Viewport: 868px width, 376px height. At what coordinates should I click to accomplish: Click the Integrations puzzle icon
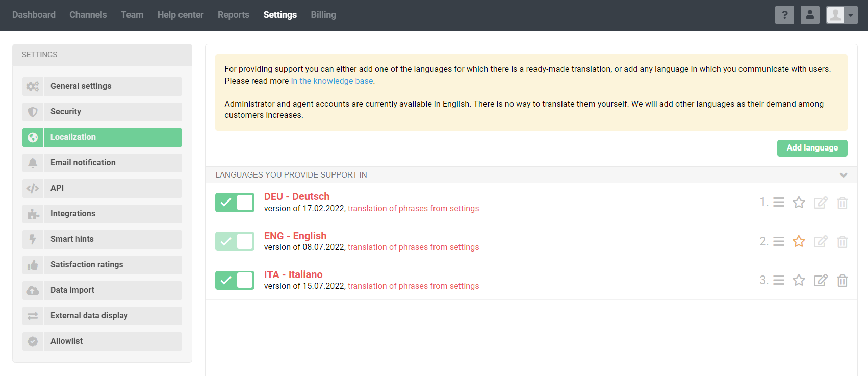tap(33, 214)
